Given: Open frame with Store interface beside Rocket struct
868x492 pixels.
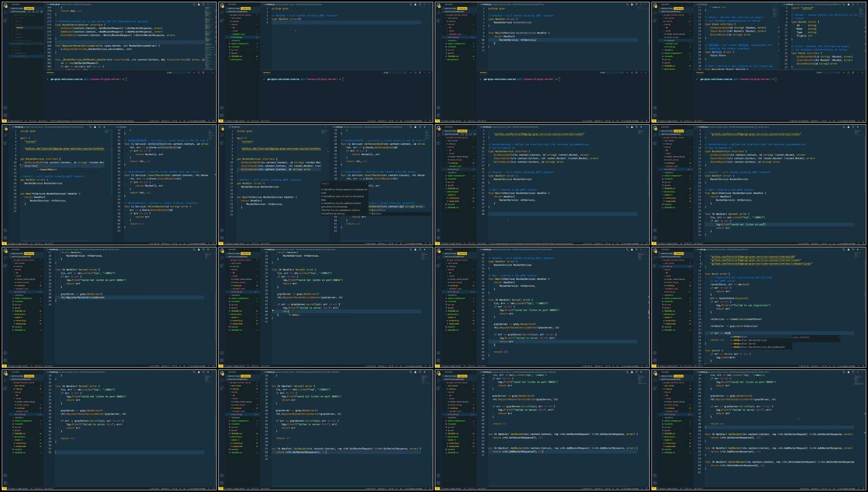Looking at the screenshot, I should (759, 62).
